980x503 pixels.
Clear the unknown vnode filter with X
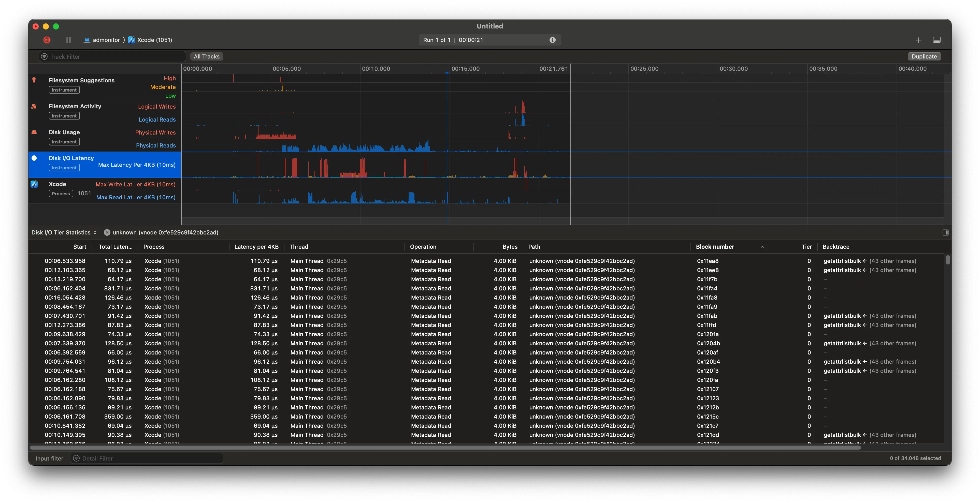107,233
